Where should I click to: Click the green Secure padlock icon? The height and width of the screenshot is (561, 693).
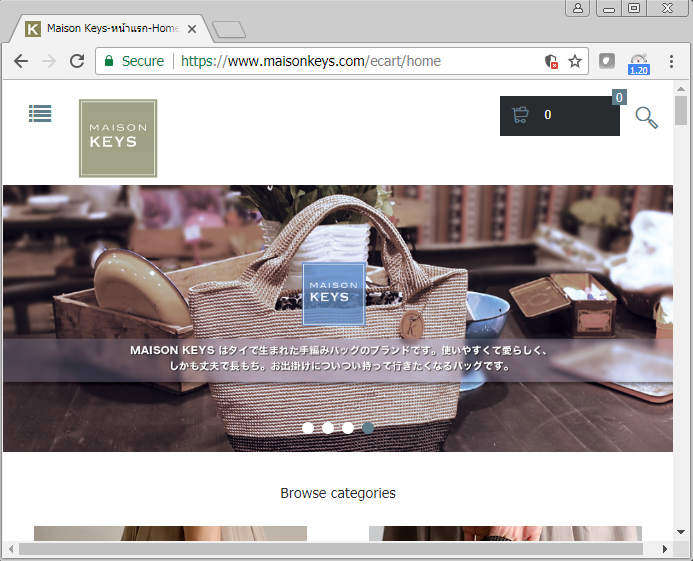pyautogui.click(x=109, y=61)
